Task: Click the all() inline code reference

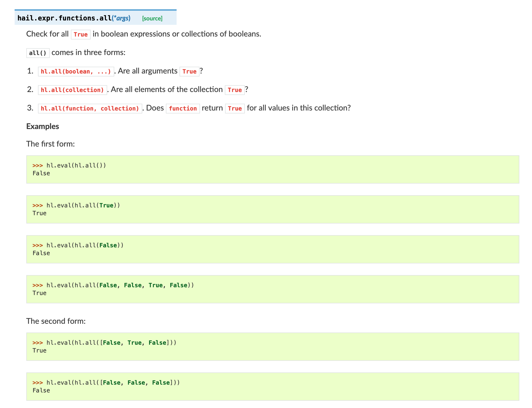Action: tap(38, 53)
